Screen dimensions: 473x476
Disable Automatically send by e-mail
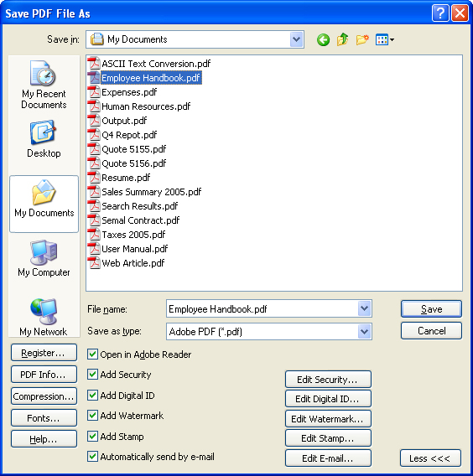pos(92,456)
